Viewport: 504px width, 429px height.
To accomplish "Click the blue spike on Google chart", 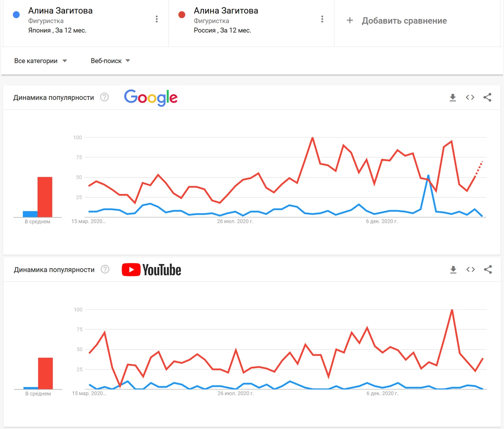I will pos(428,176).
